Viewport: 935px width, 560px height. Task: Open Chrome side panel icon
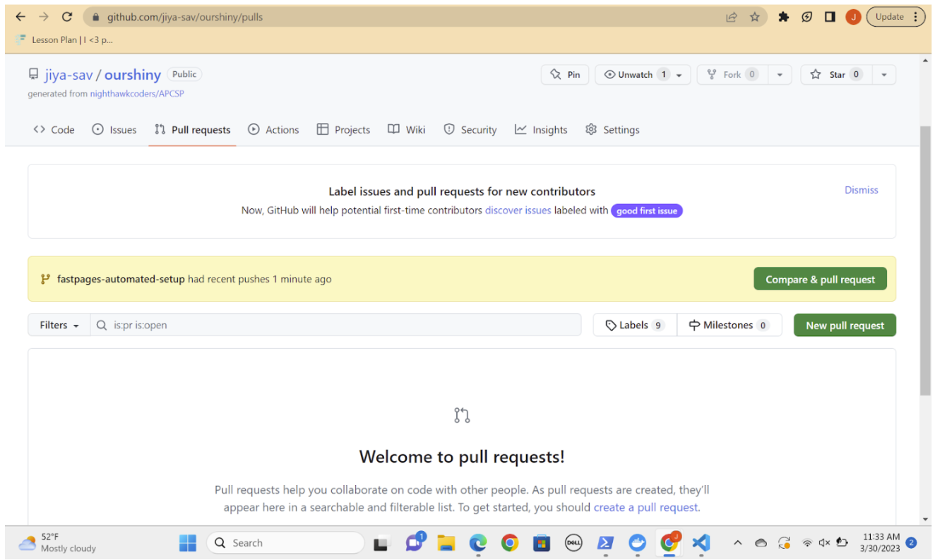tap(830, 17)
